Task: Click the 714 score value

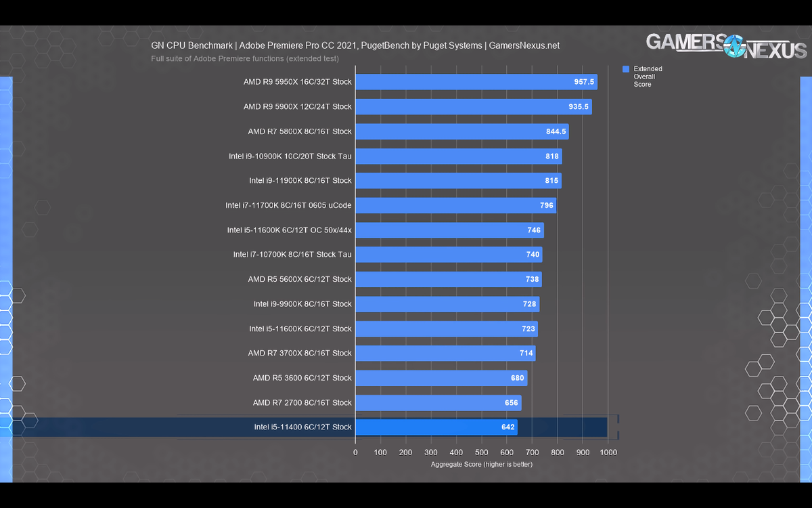Action: pos(526,353)
